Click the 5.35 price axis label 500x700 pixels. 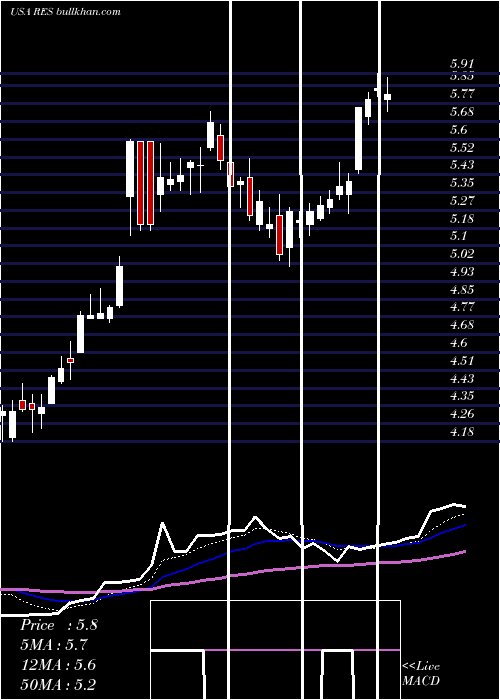pos(462,183)
